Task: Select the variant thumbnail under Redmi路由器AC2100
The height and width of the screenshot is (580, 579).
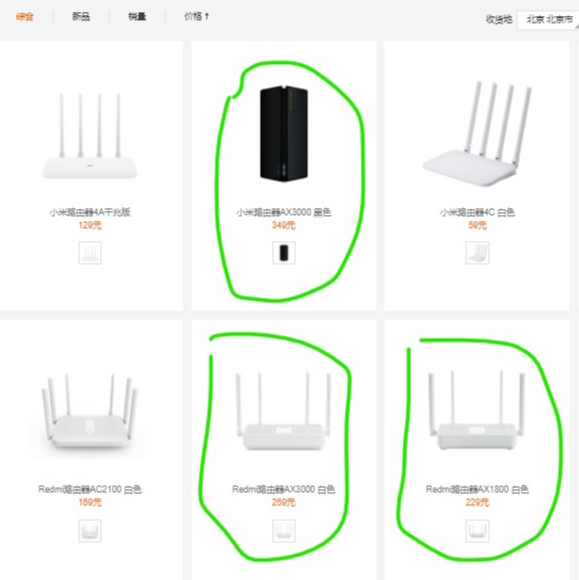Action: pyautogui.click(x=90, y=531)
